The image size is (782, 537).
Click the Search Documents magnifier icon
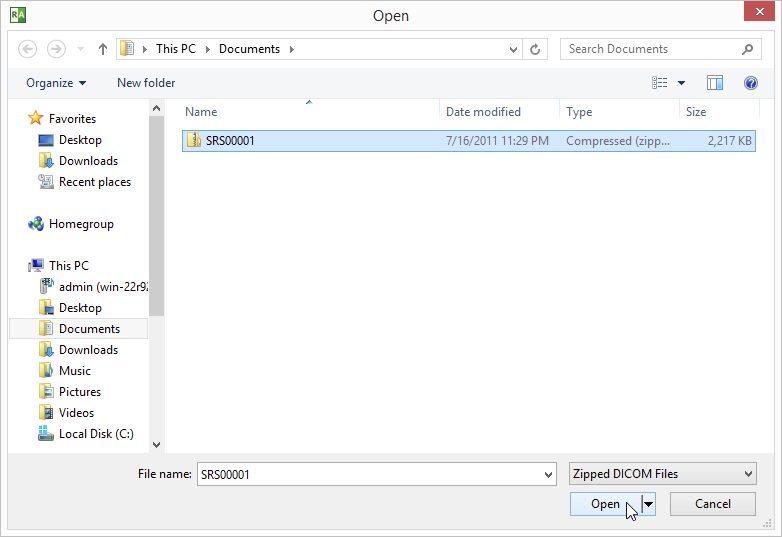747,49
